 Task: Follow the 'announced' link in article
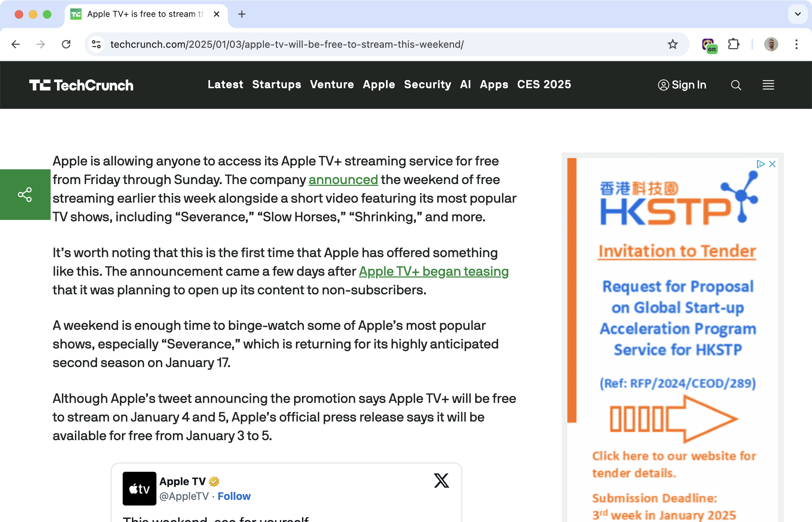(x=343, y=180)
